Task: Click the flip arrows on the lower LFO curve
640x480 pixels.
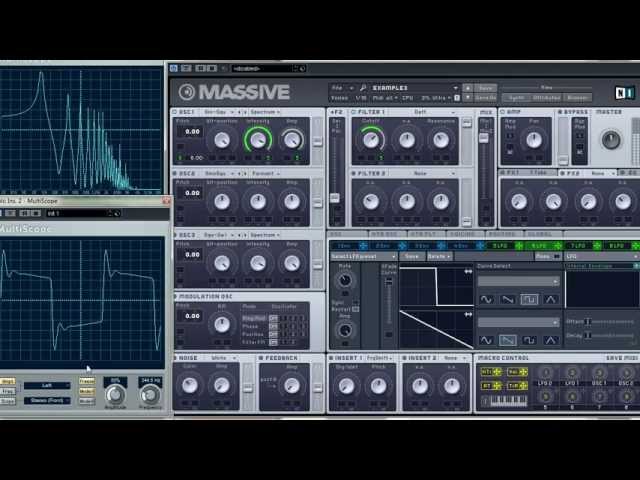Action: point(468,314)
